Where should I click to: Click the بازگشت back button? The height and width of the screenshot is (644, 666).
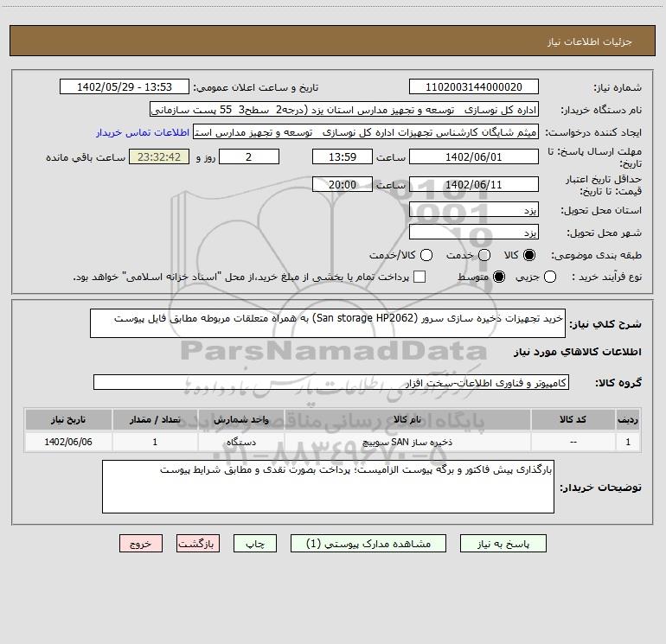pyautogui.click(x=198, y=544)
